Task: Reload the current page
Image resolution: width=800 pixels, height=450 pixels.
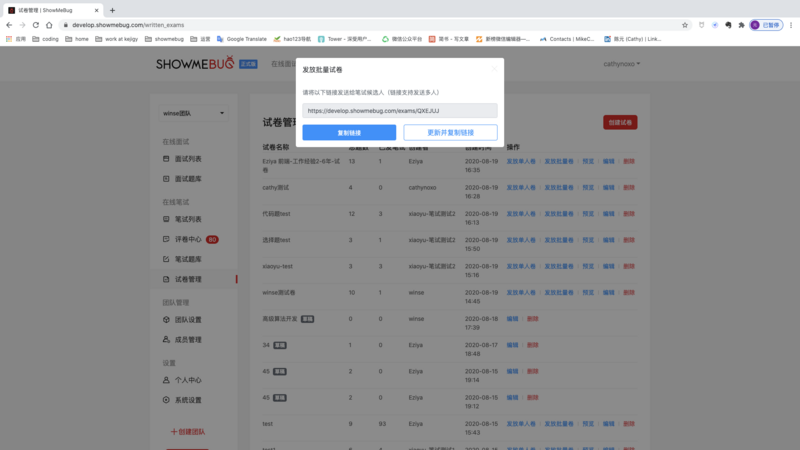Action: (x=36, y=25)
